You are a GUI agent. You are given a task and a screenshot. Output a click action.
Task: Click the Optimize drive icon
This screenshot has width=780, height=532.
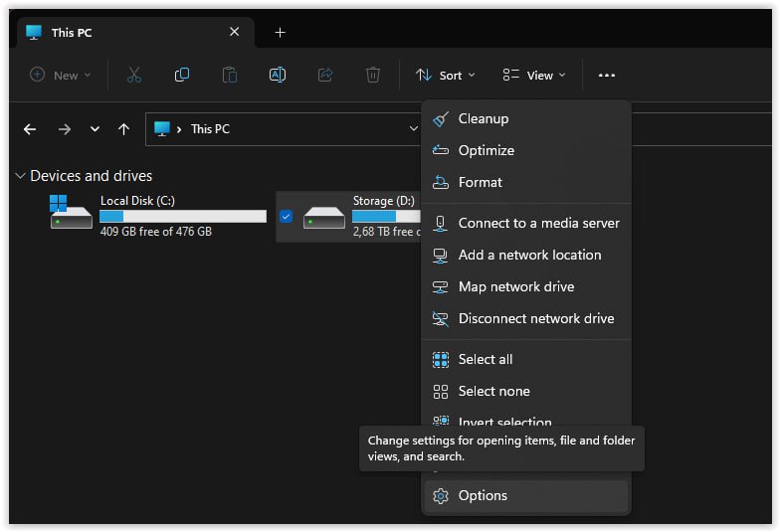(441, 150)
